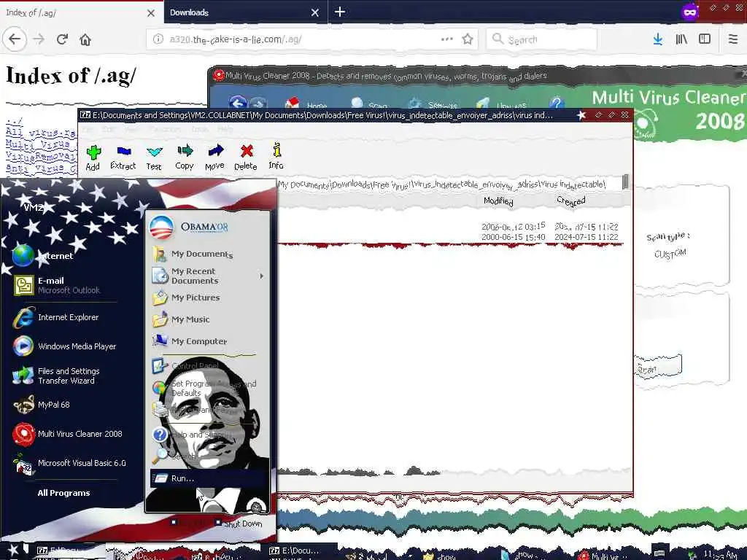
Task: Reload the page in the browser
Action: (x=62, y=39)
